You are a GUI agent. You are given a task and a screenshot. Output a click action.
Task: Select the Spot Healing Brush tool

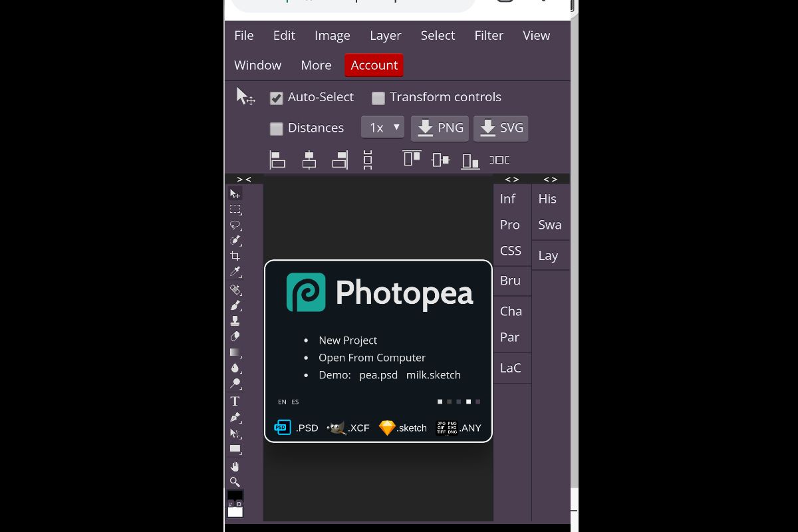pos(235,289)
